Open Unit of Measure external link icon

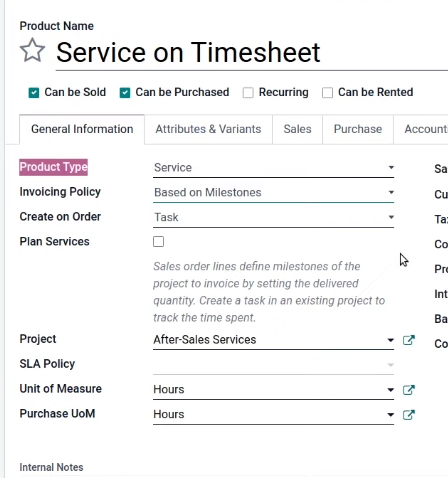pos(409,390)
